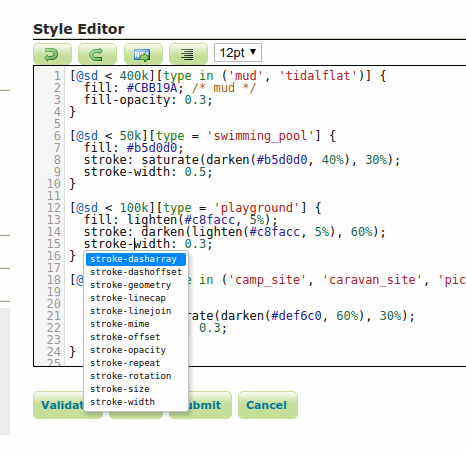Viewport: 466px width, 452px height.
Task: Click the reformat/auto-indent toolbar icon
Action: tap(188, 54)
